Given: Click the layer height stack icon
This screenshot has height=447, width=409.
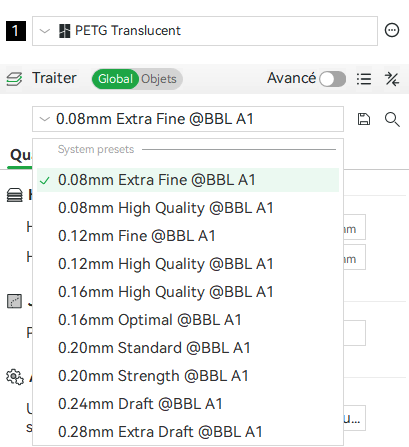Looking at the screenshot, I should (x=15, y=195).
